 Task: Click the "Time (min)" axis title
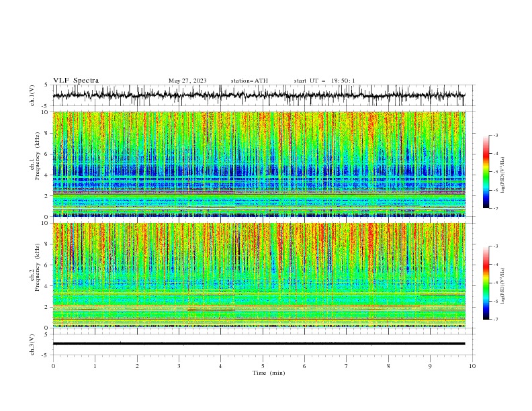point(269,373)
